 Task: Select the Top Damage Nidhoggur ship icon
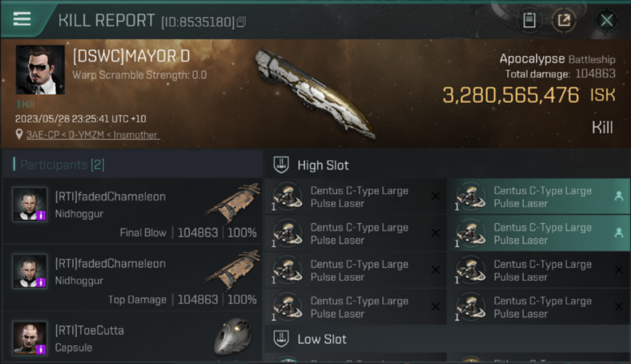pyautogui.click(x=232, y=270)
